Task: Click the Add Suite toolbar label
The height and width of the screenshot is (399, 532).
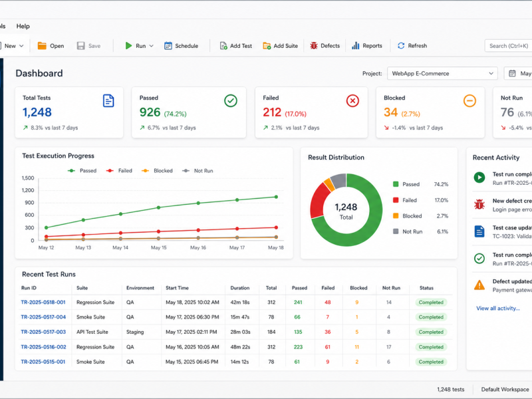Action: [286, 46]
